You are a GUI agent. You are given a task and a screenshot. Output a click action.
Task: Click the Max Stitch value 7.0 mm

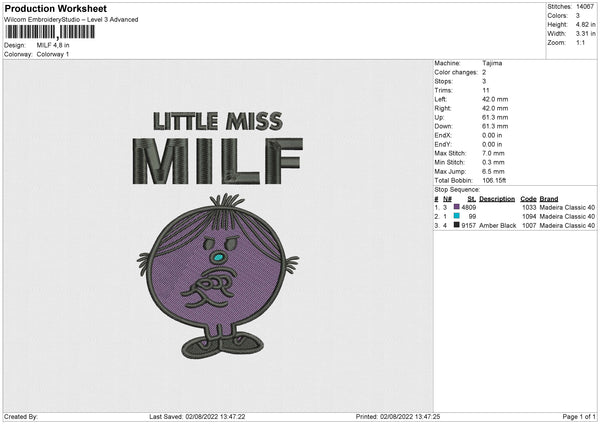493,153
